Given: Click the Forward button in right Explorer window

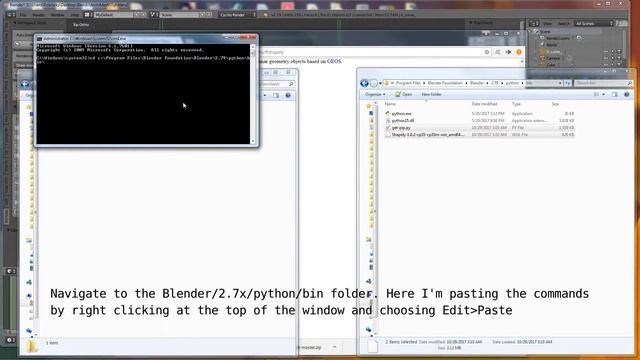Looking at the screenshot, I should [x=373, y=83].
